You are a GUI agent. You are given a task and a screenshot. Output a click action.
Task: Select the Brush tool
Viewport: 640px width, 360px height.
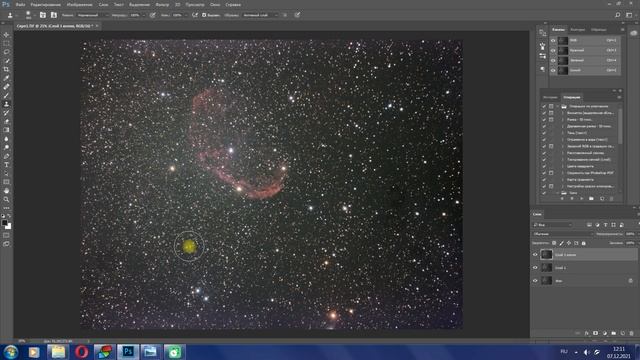tap(6, 96)
